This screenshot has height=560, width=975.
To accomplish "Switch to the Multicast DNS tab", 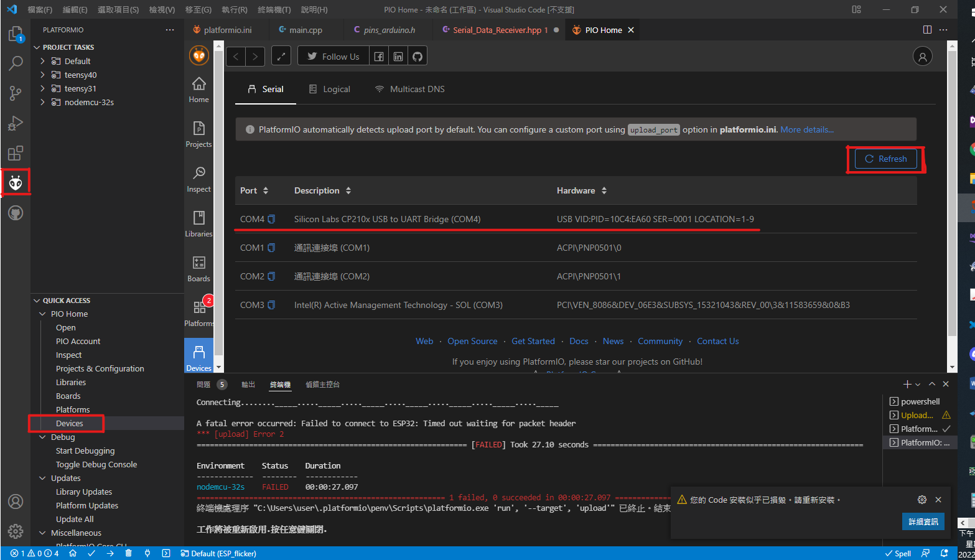I will pyautogui.click(x=410, y=89).
